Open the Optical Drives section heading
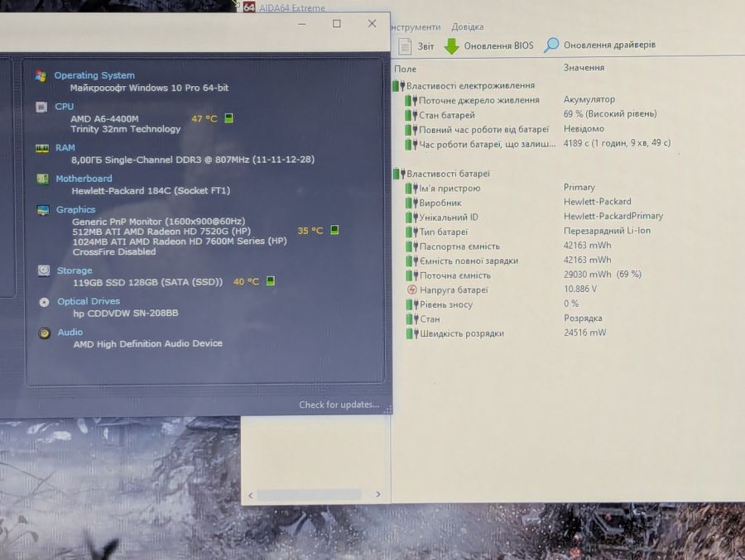745x560 pixels. (x=89, y=302)
